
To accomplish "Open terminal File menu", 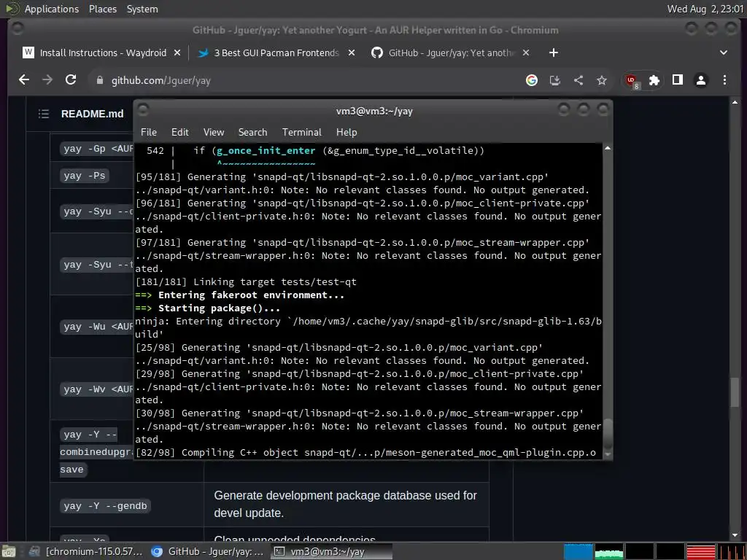I will (x=149, y=133).
